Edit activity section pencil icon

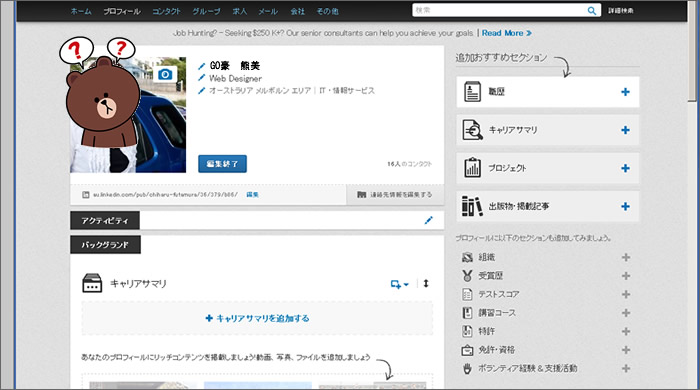pyautogui.click(x=429, y=220)
